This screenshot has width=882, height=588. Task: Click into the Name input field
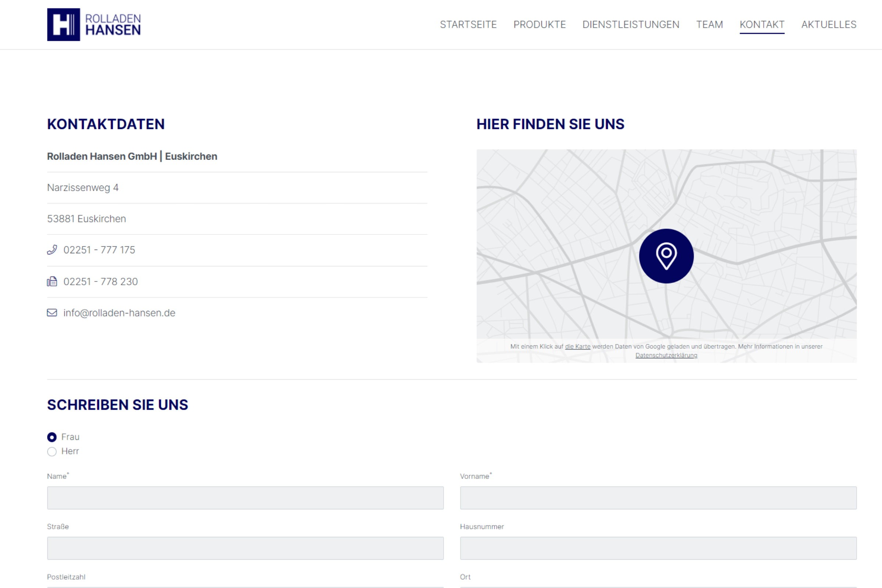245,498
